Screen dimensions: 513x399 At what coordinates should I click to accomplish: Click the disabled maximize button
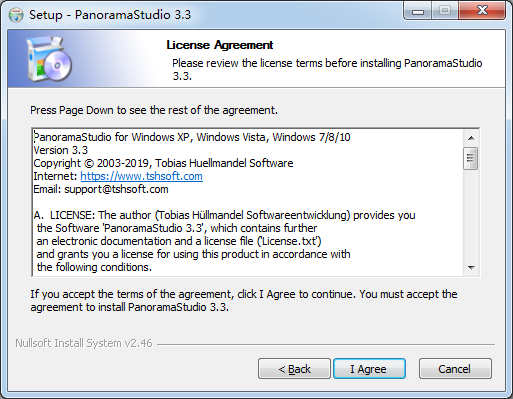(445, 11)
